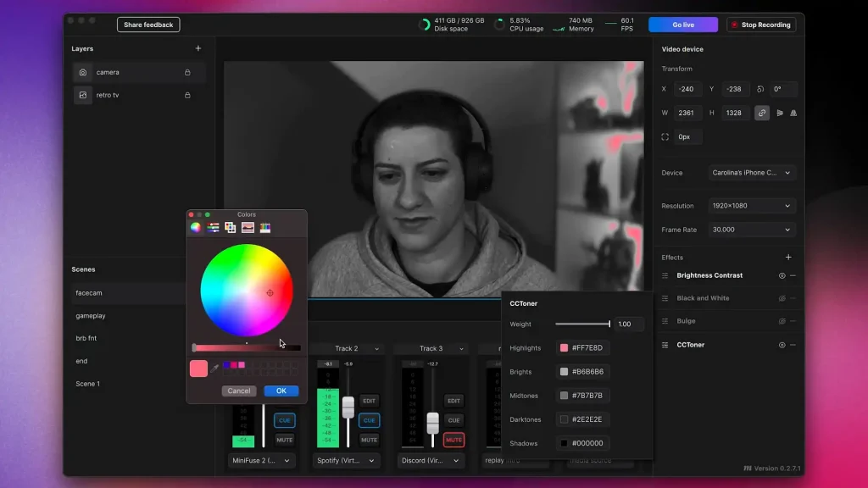Open the Color Sliders tab in Colors picker
Image resolution: width=868 pixels, height=488 pixels.
coord(213,227)
